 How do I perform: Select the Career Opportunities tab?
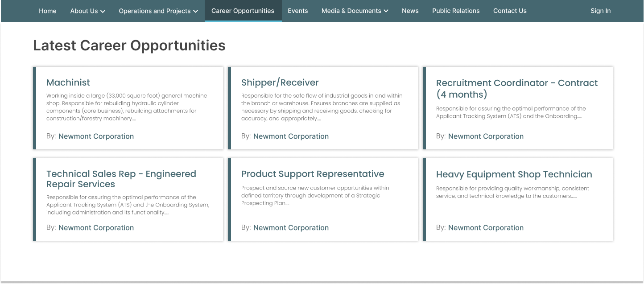point(243,11)
